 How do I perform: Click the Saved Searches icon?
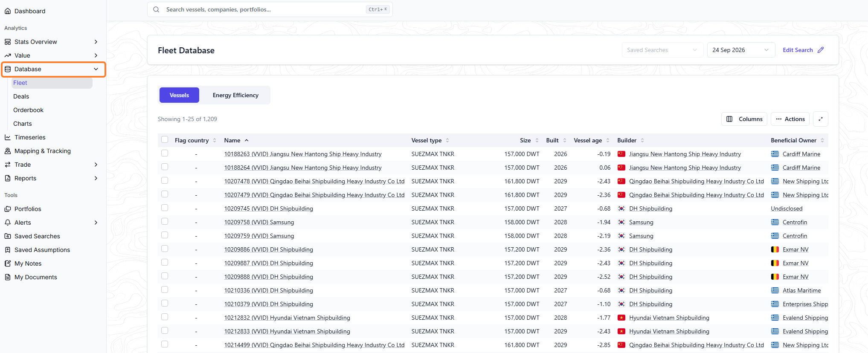(8, 236)
